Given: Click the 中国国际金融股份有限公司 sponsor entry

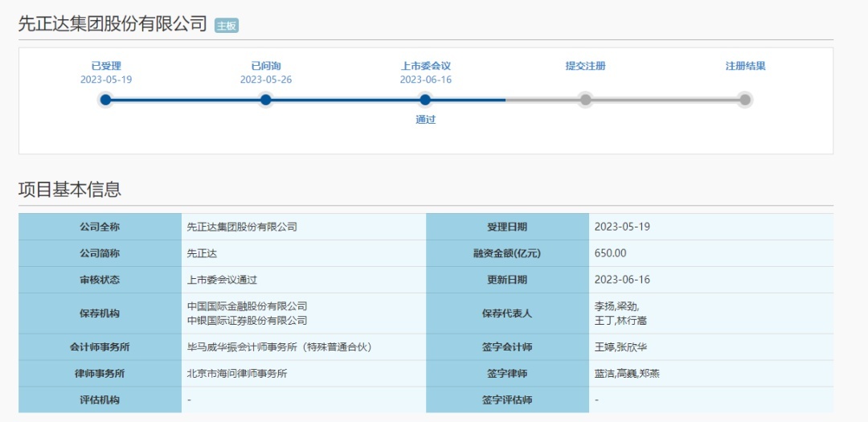Looking at the screenshot, I should coord(247,306).
